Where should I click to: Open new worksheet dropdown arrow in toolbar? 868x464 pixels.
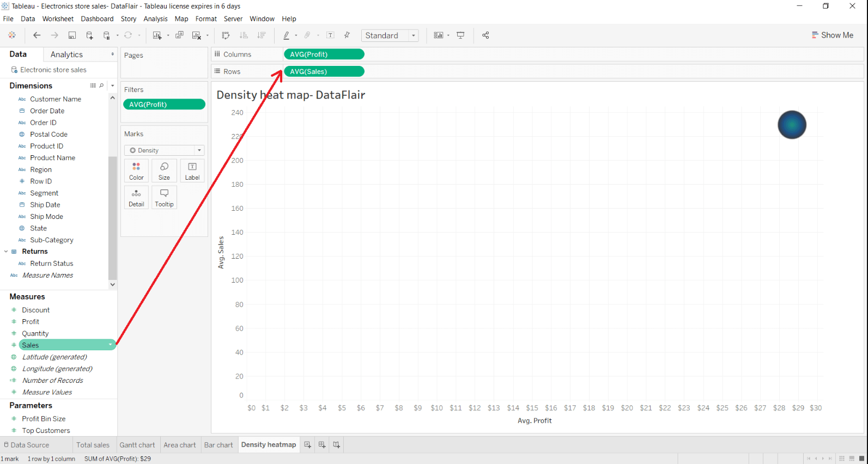click(x=168, y=35)
